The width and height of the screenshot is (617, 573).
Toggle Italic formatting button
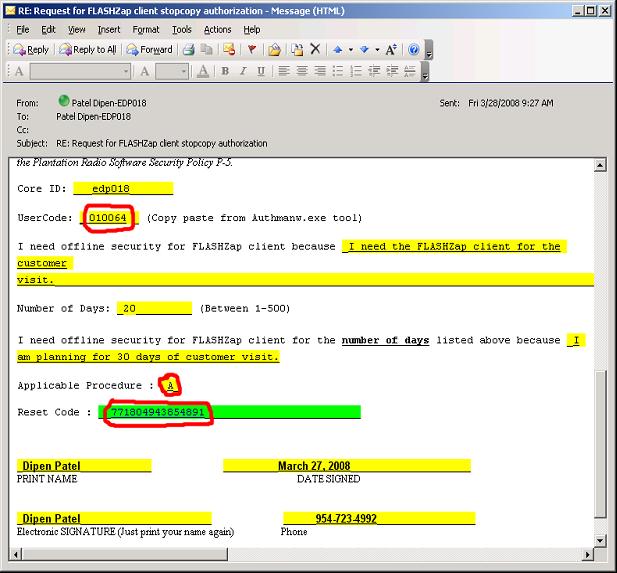pyautogui.click(x=241, y=71)
